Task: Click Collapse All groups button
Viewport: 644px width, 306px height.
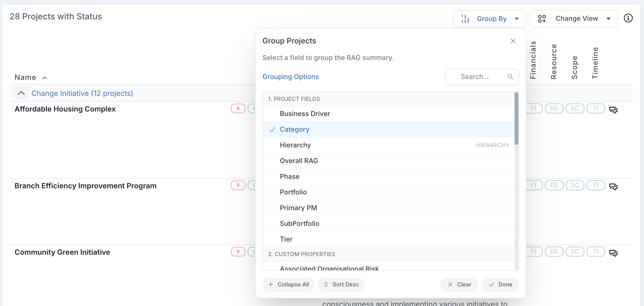Action: click(288, 284)
